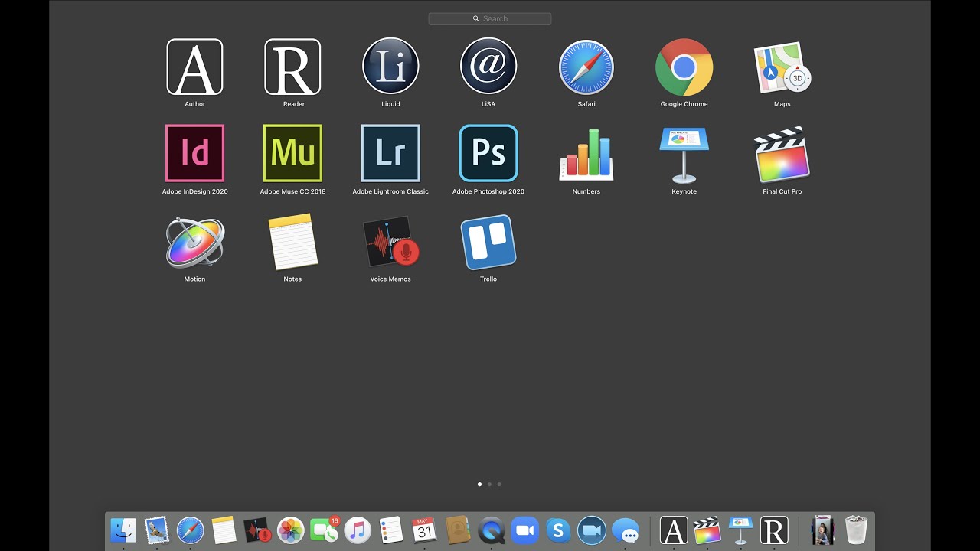Open Mail in the Dock
Screen dimensions: 980x551
click(x=157, y=530)
